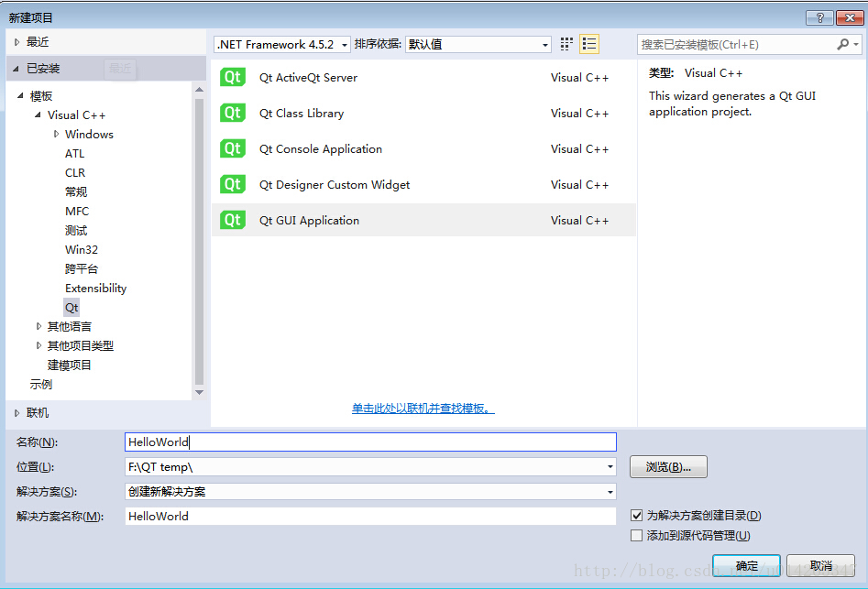Open search options dropdown arrow
This screenshot has width=868, height=589.
856,44
